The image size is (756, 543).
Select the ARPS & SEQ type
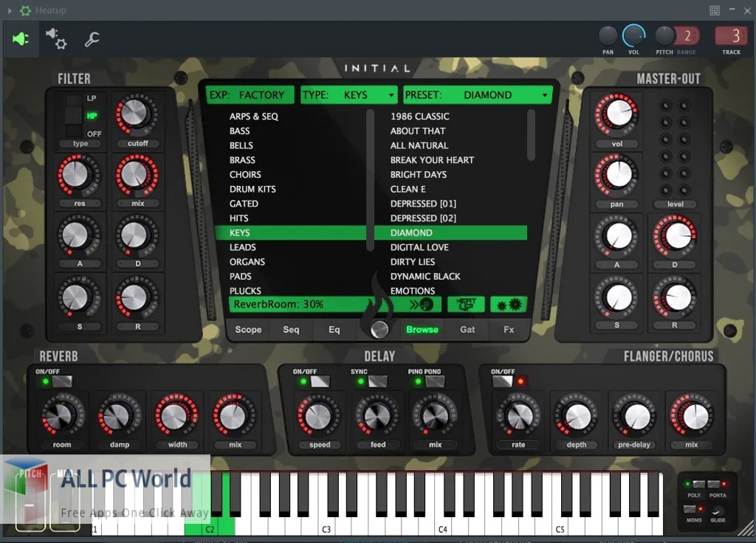click(x=254, y=116)
